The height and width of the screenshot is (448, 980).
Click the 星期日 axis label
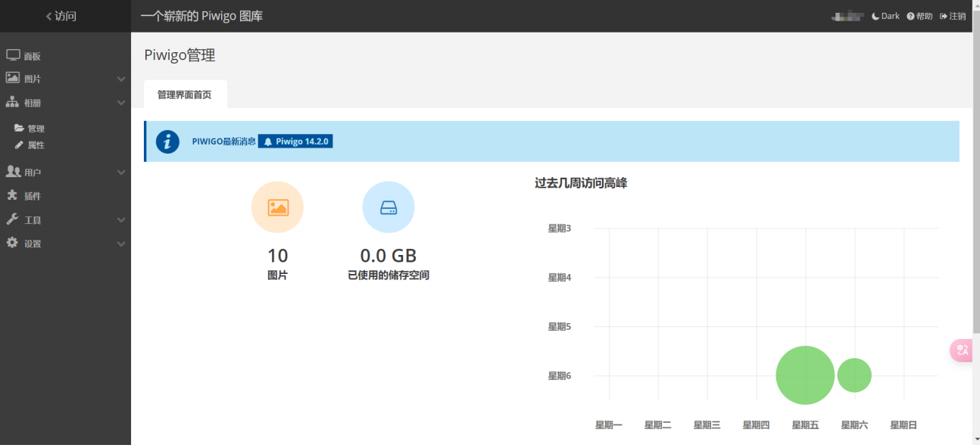(904, 425)
